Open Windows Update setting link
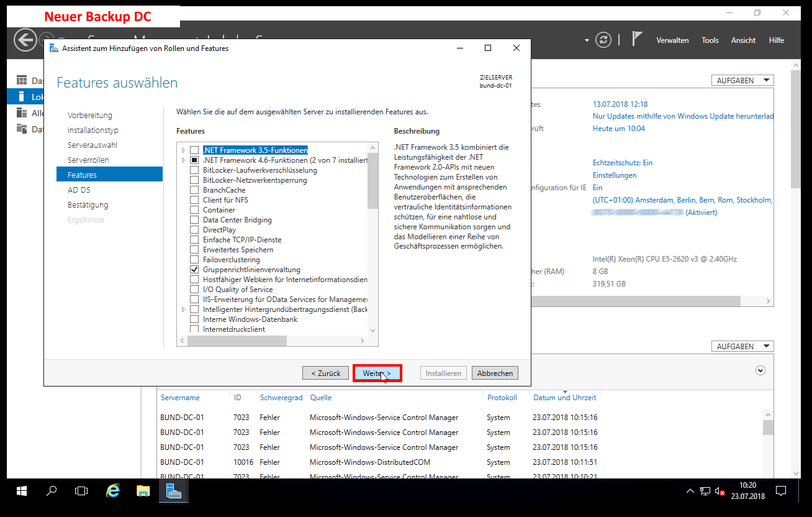The height and width of the screenshot is (517, 812). click(x=683, y=116)
